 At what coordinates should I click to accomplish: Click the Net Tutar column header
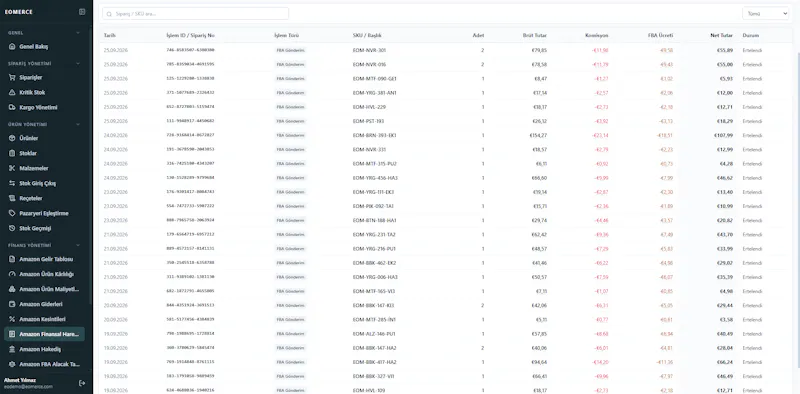coord(721,35)
